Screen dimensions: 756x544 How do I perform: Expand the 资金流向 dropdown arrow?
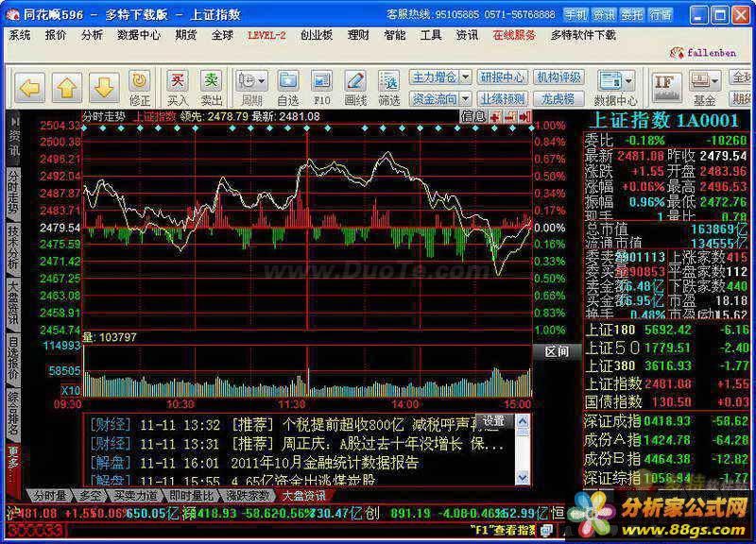pyautogui.click(x=465, y=99)
